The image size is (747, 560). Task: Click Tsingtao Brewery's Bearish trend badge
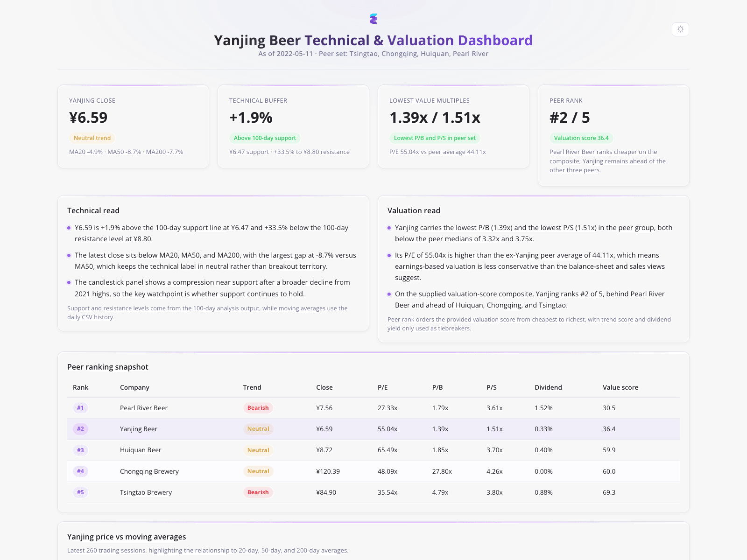tap(258, 492)
